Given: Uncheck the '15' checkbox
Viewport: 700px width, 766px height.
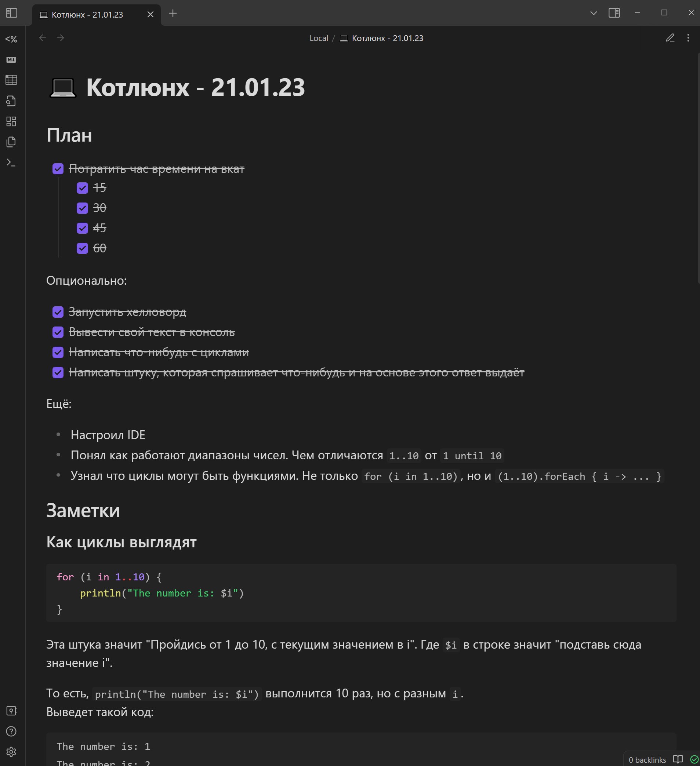Looking at the screenshot, I should [x=82, y=188].
